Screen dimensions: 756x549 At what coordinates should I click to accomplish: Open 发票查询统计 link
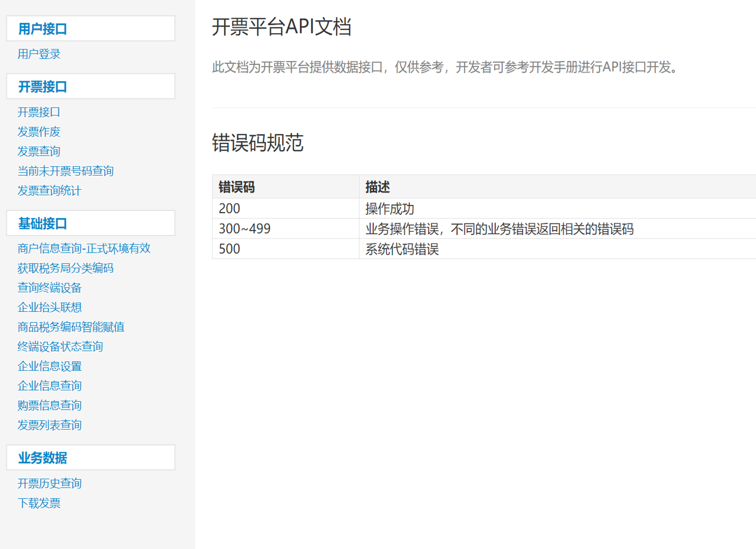(x=49, y=191)
